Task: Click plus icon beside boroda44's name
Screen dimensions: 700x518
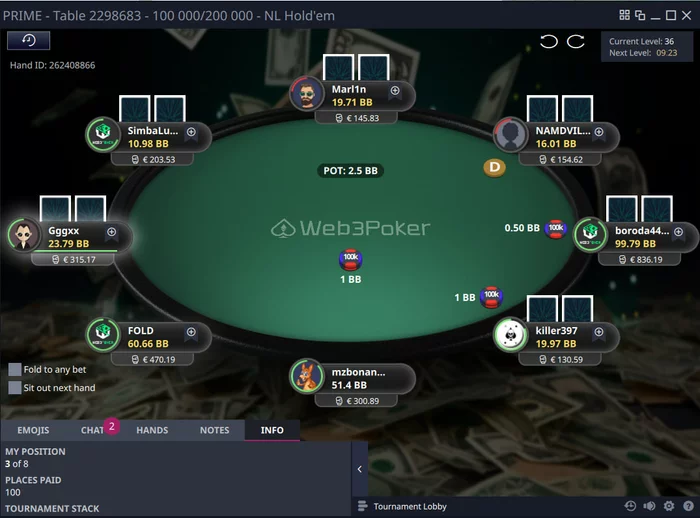Action: coord(678,232)
